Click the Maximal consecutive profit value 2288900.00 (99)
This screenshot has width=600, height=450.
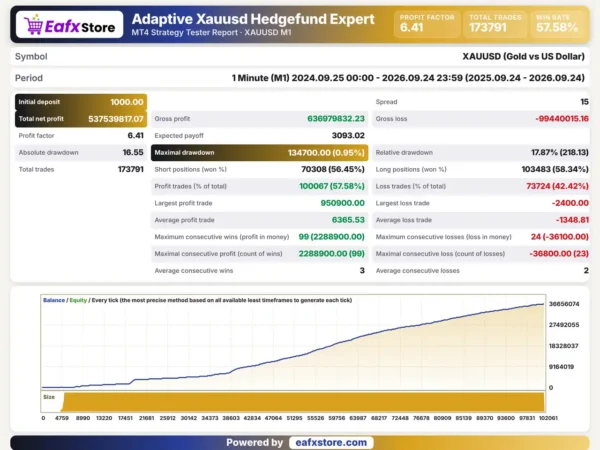[331, 254]
